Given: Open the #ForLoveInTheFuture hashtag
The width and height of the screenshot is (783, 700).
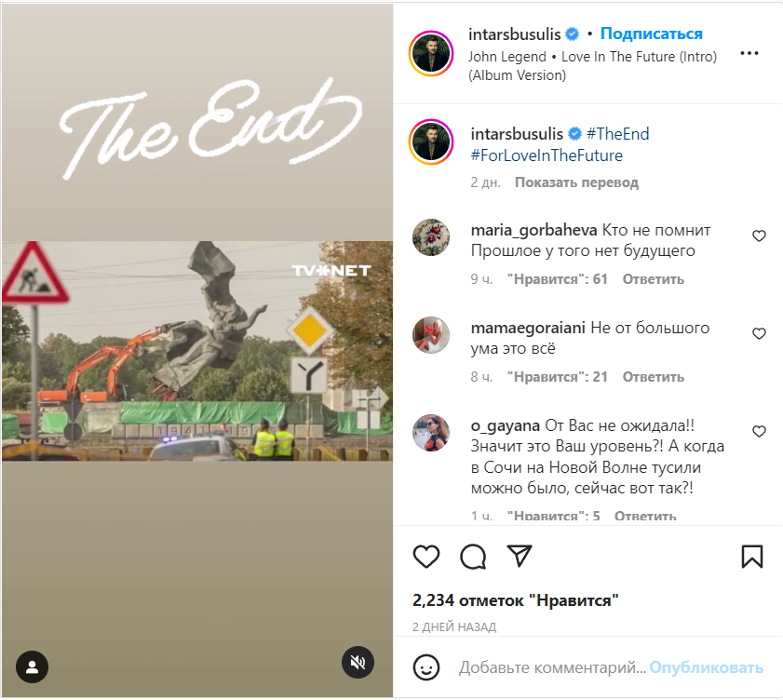Looking at the screenshot, I should click(547, 155).
